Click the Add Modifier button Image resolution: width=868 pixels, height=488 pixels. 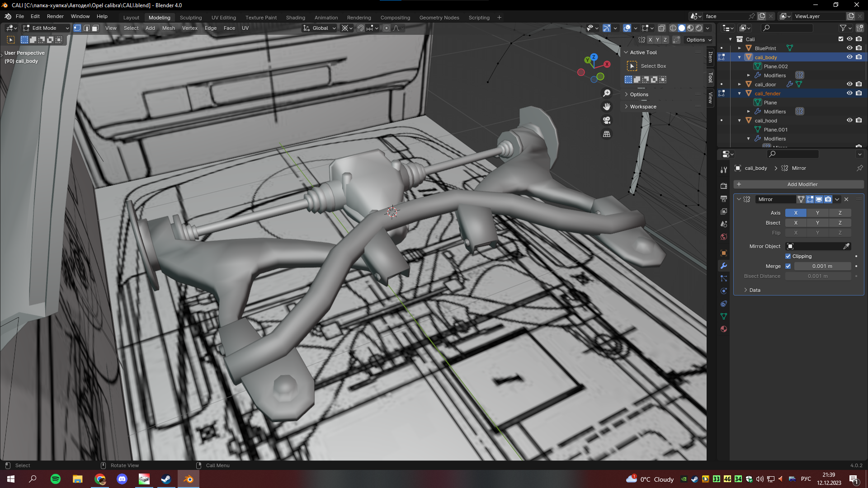[799, 184]
